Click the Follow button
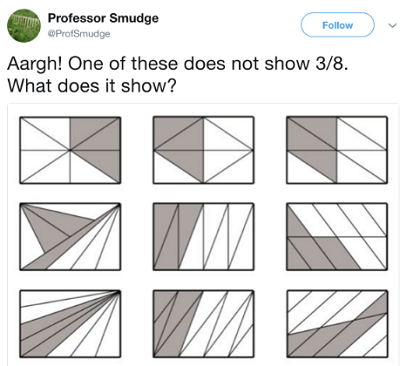 (338, 25)
